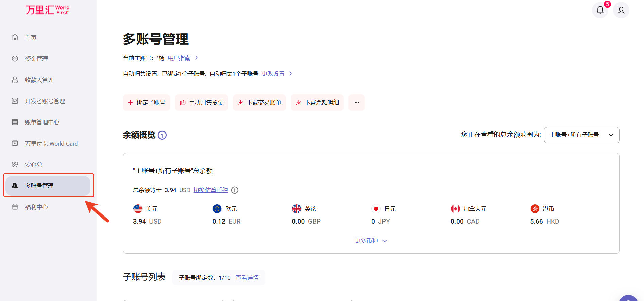This screenshot has width=644, height=301.
Task: Click the 绑定子账号 button
Action: (x=146, y=102)
